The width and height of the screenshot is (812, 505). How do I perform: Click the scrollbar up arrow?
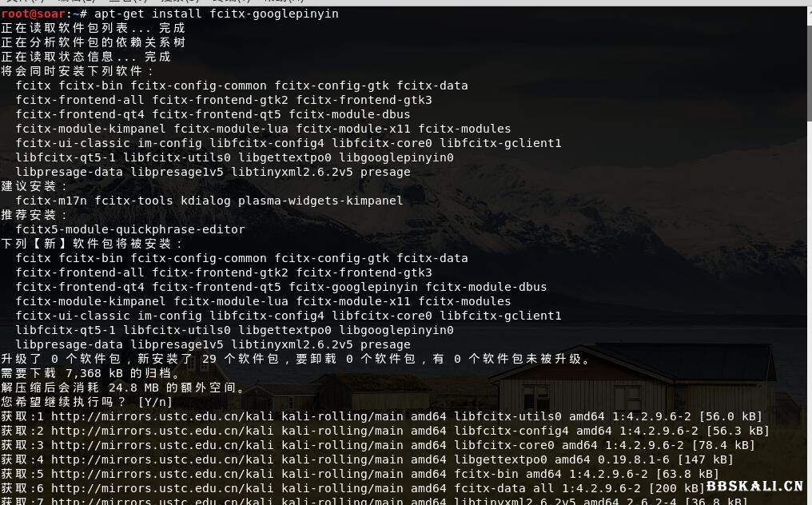(808, 11)
